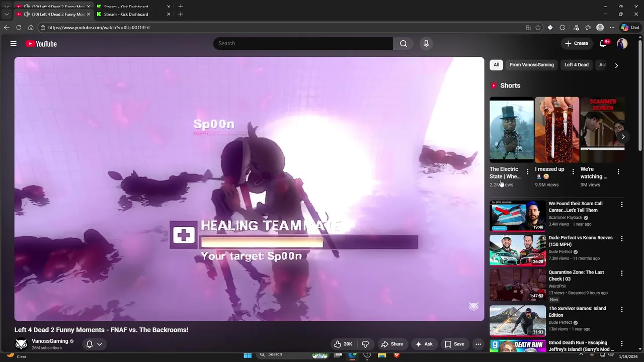Click the video player area
This screenshot has height=362, width=644.
[x=249, y=189]
